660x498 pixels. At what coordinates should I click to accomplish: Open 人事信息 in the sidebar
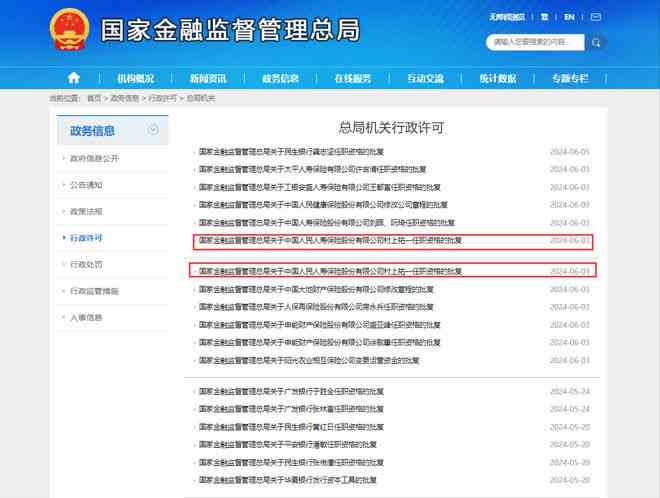pyautogui.click(x=86, y=317)
